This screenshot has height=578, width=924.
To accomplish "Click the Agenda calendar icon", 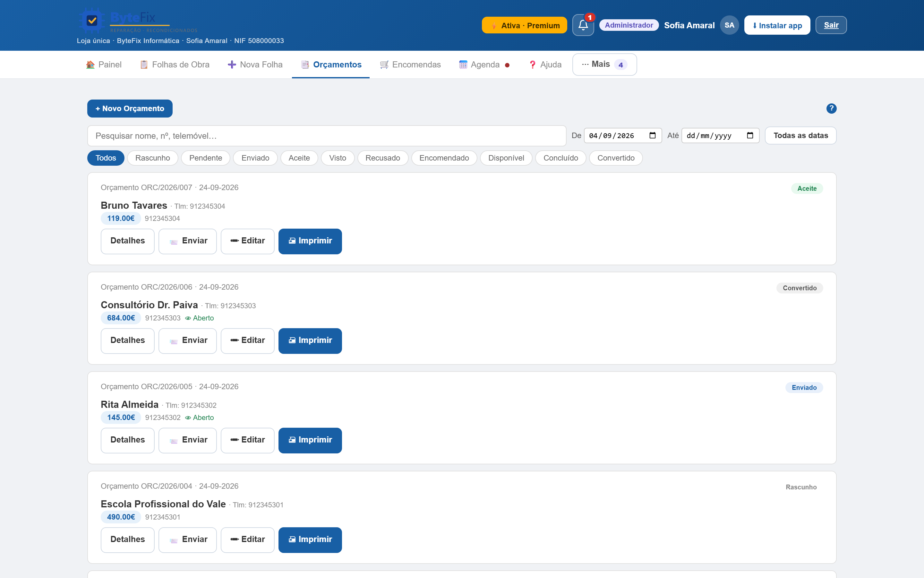I will click(463, 65).
